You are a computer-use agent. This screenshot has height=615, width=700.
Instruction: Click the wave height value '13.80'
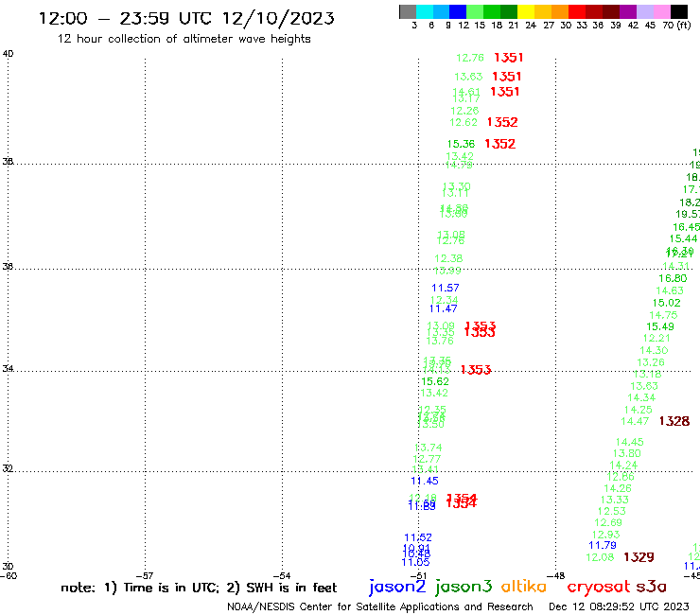[x=627, y=453]
